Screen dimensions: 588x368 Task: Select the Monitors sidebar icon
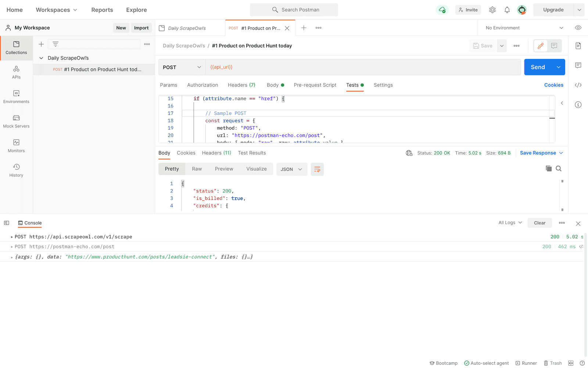[16, 145]
